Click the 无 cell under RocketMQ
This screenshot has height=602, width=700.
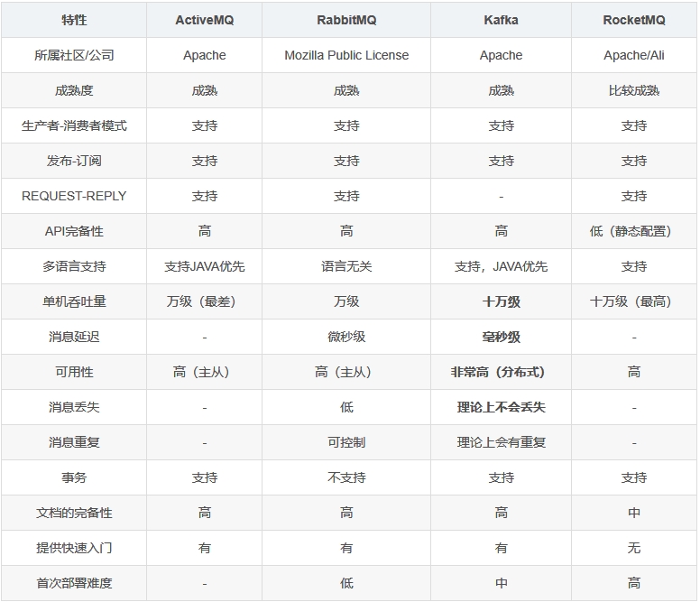[634, 548]
